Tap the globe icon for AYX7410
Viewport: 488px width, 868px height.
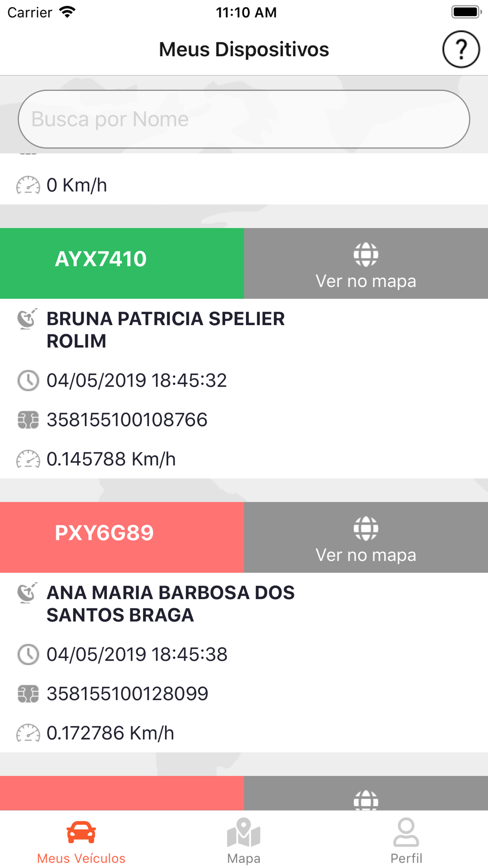(366, 254)
